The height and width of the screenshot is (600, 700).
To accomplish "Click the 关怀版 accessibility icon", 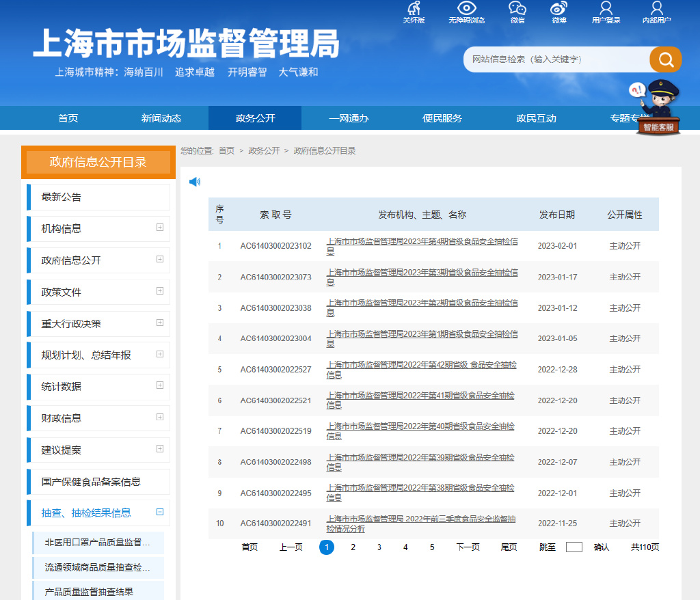I will [x=414, y=9].
